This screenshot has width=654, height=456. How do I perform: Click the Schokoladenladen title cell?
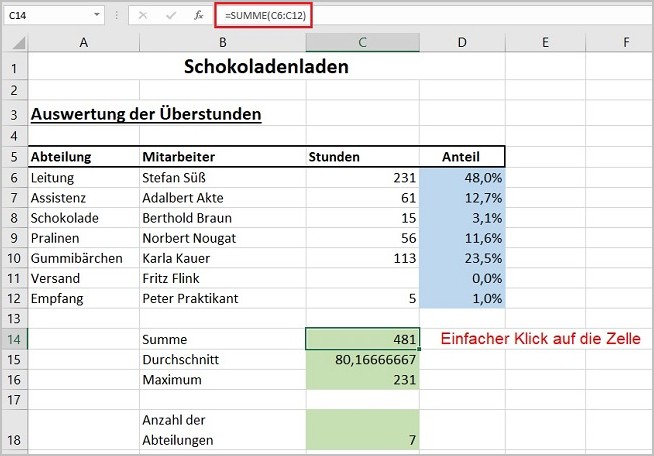pyautogui.click(x=266, y=66)
